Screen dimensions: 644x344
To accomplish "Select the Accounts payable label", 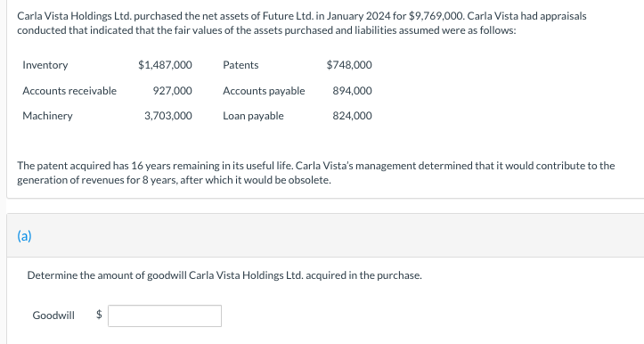I will (264, 90).
